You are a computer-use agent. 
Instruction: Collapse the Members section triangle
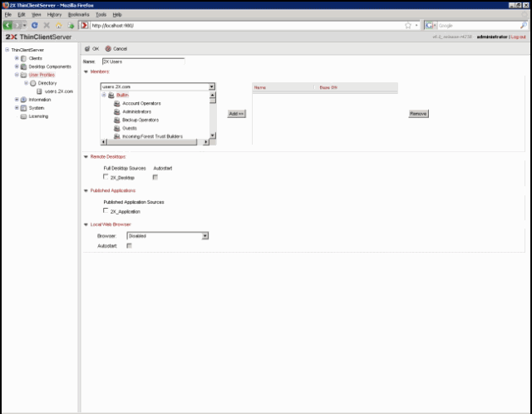click(86, 71)
